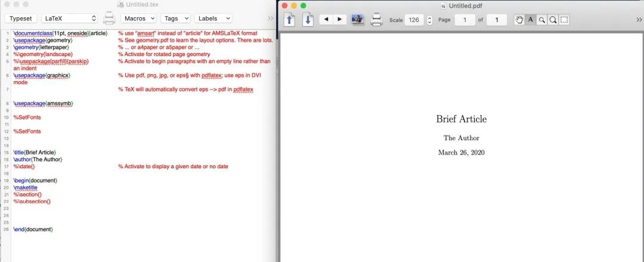Click the \documentclass line in editor
The height and width of the screenshot is (262, 644).
click(x=60, y=33)
